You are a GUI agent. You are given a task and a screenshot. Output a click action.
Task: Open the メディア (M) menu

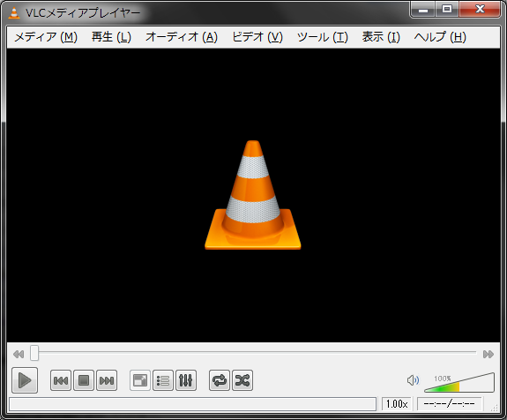point(46,37)
